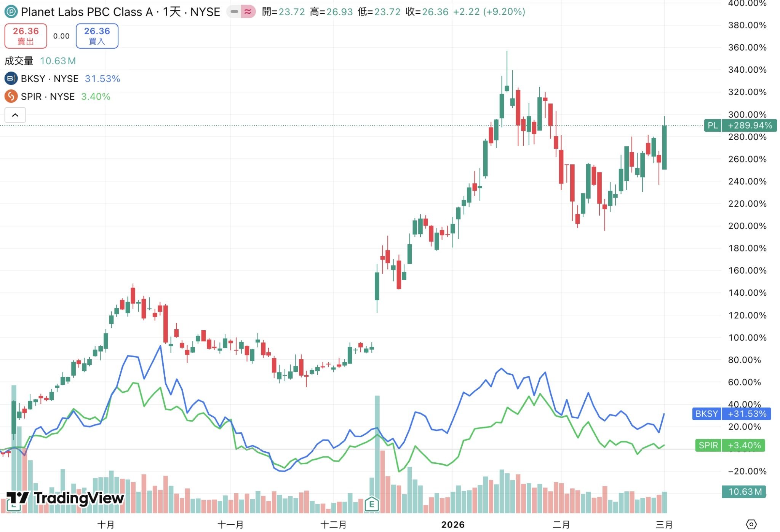Image resolution: width=780 pixels, height=532 pixels.
Task: Click the 26.36 buy (買入) button
Action: coord(97,36)
